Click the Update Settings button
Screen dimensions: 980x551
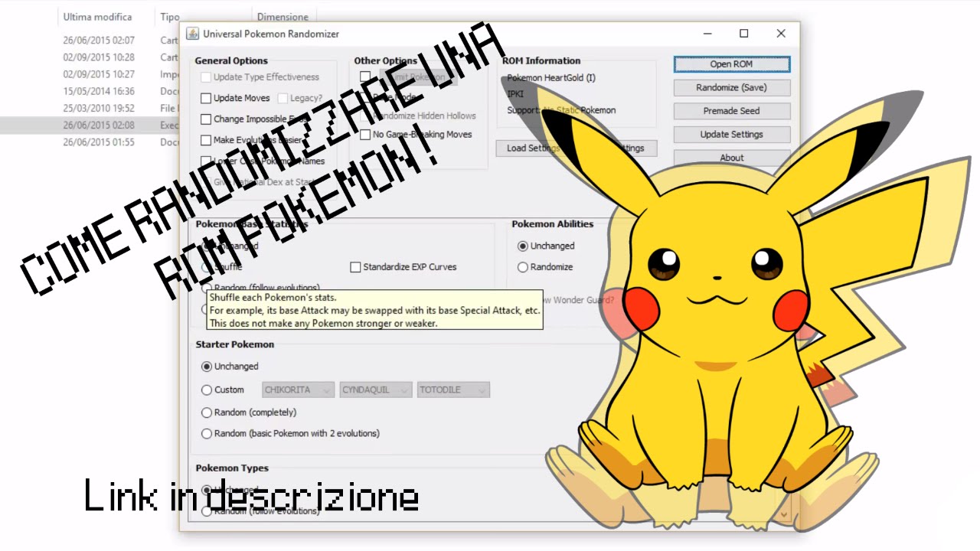pos(731,134)
